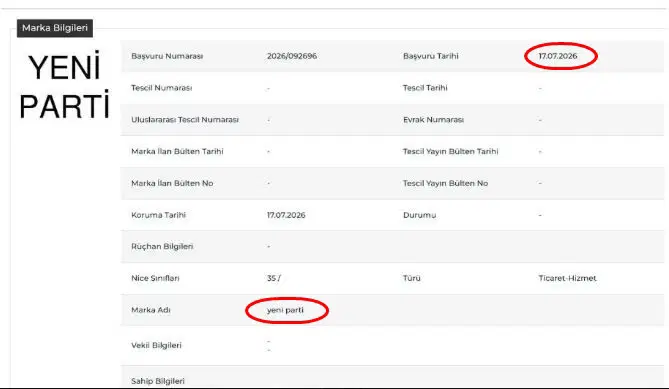669x389 pixels.
Task: Click the Marka Bilgileri tab header
Action: [x=55, y=28]
